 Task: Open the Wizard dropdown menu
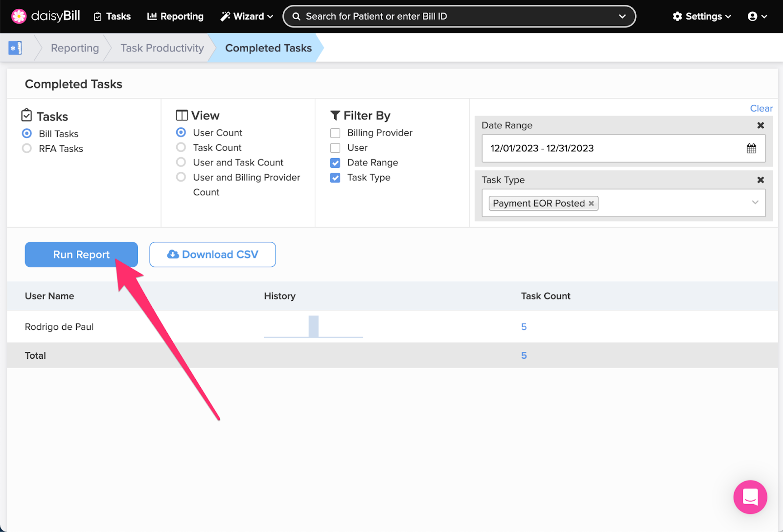tap(247, 16)
